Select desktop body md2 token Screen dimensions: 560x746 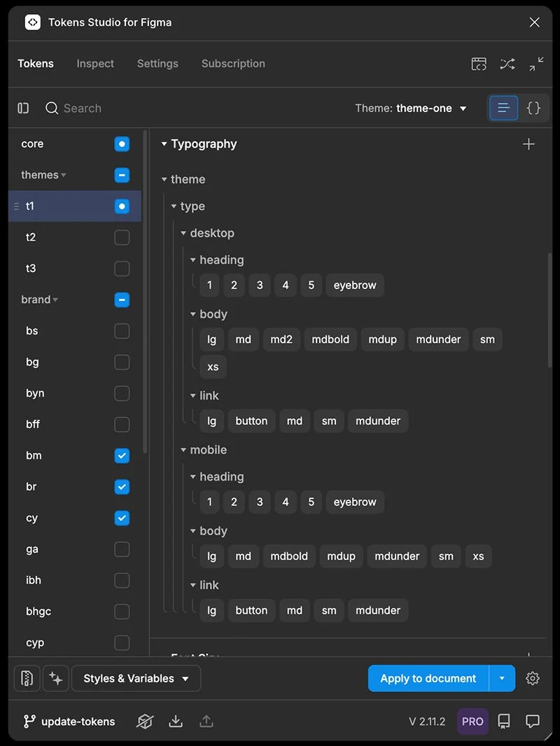point(281,339)
